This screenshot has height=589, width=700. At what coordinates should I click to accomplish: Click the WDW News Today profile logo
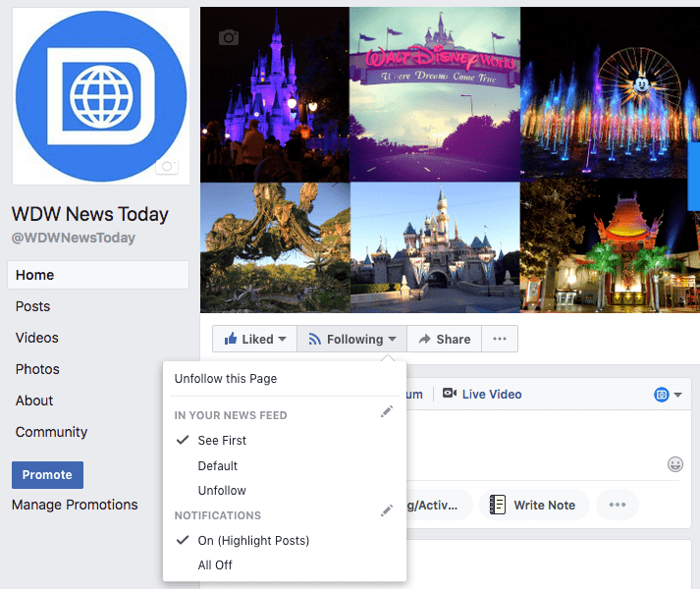[101, 96]
